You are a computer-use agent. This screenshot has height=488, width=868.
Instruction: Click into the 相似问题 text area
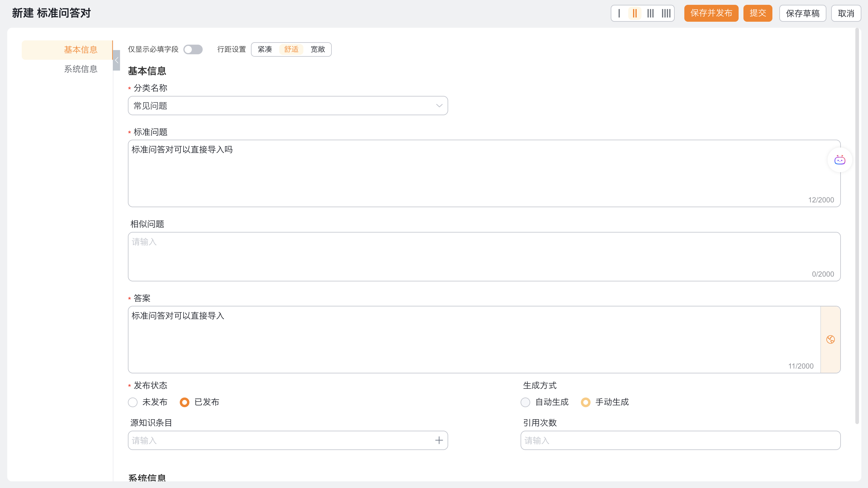pyautogui.click(x=484, y=256)
